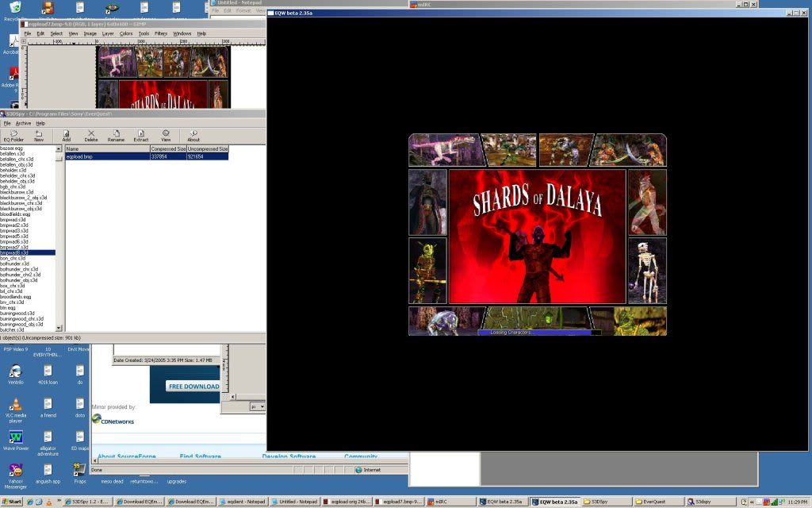Click the loading characters progress bar
This screenshot has width=812, height=508.
[539, 333]
